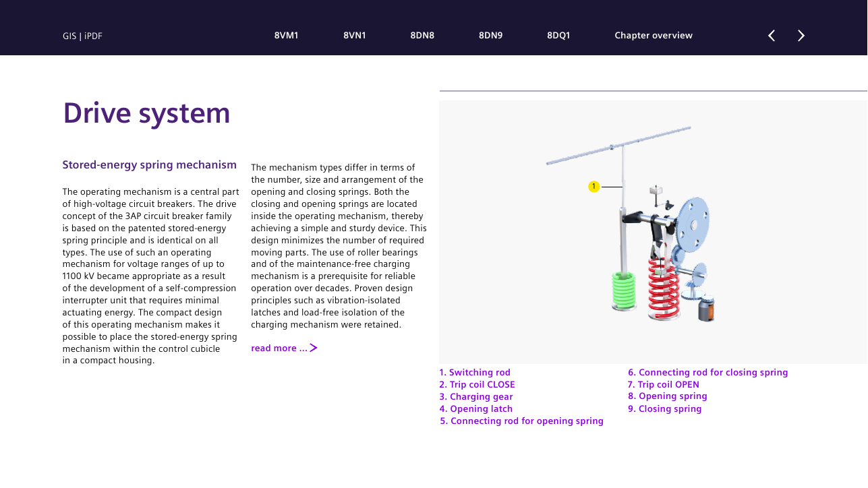The image size is (868, 488).
Task: Select legend item 1. Switching rod
Action: click(475, 372)
